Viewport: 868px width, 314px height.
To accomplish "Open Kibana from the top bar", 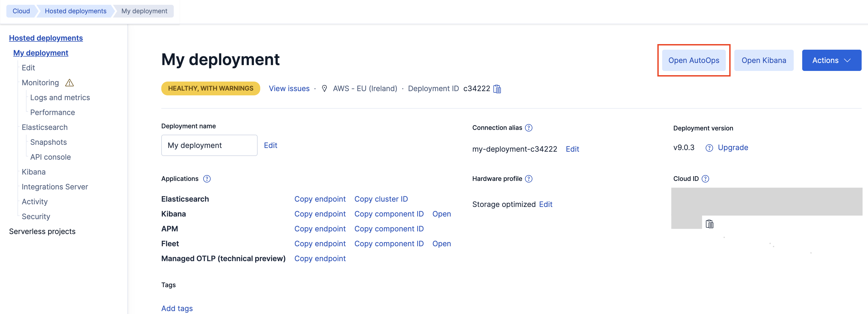I will click(763, 60).
